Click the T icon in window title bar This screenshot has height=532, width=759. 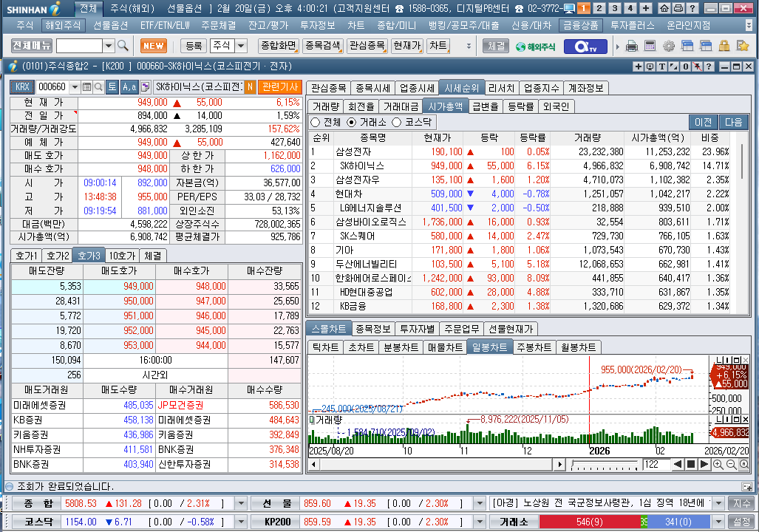pyautogui.click(x=661, y=66)
